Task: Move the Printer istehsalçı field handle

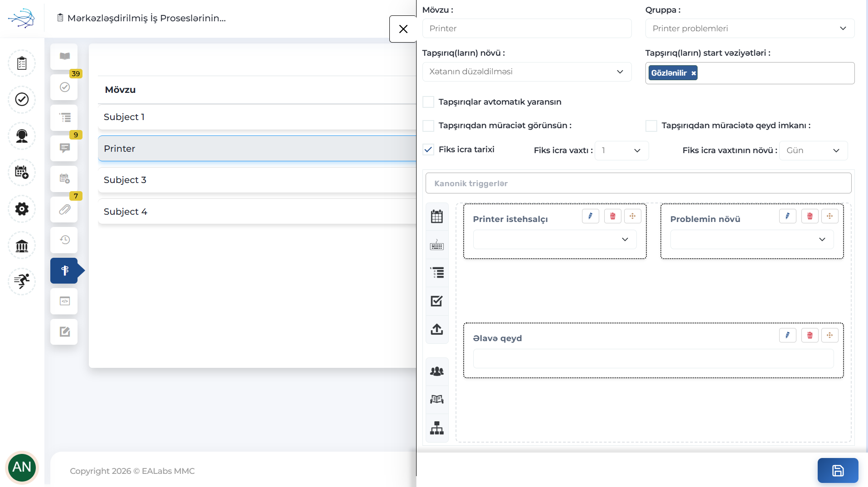Action: 632,216
